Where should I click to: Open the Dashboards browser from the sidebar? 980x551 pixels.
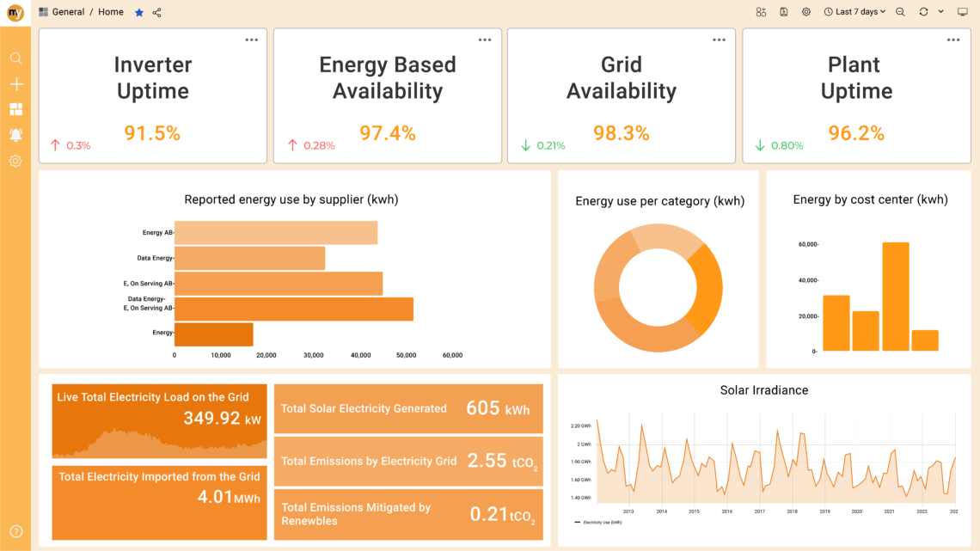[15, 109]
